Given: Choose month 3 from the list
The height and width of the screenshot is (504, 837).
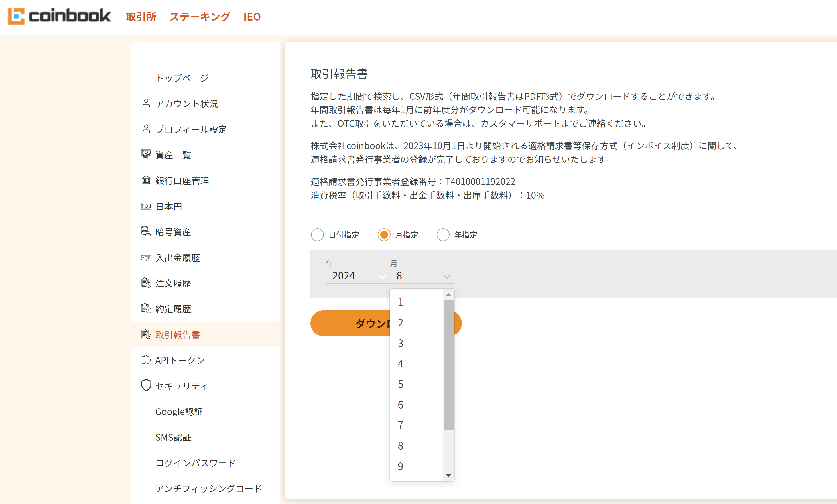Looking at the screenshot, I should (x=417, y=343).
